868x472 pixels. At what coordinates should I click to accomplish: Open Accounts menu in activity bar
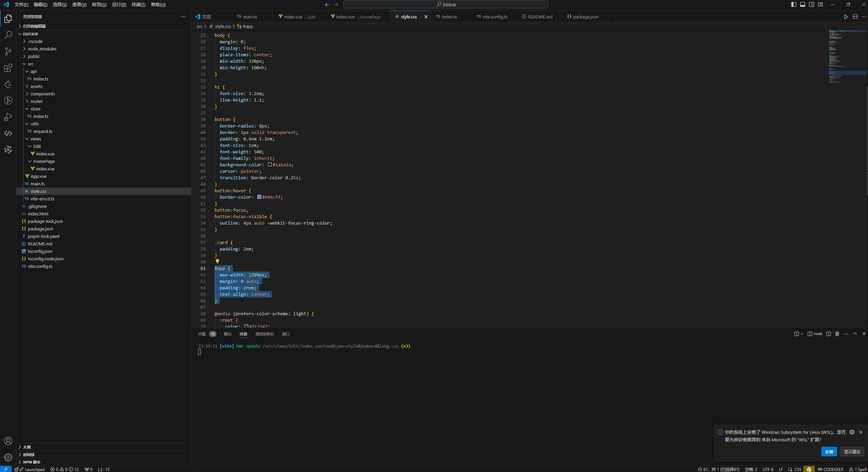(8, 441)
